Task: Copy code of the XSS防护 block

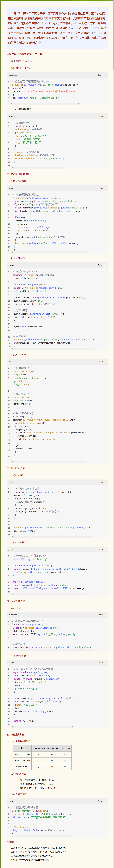Action: coord(102,615)
